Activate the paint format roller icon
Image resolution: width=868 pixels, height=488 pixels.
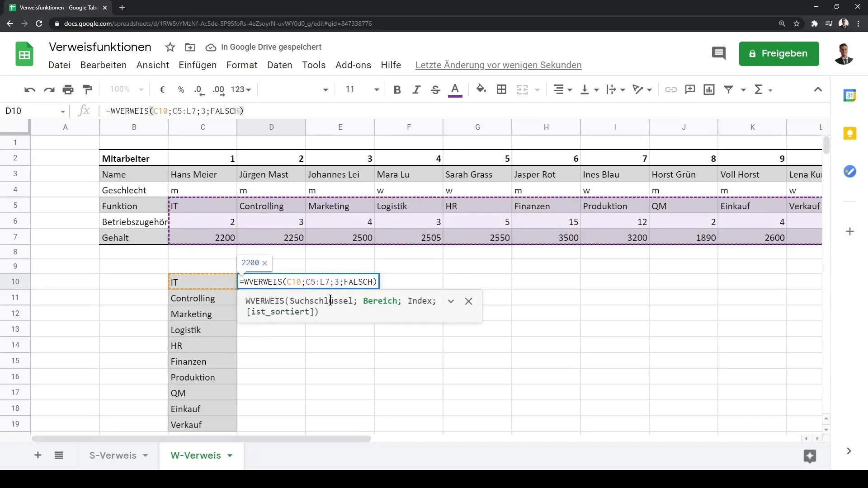88,89
